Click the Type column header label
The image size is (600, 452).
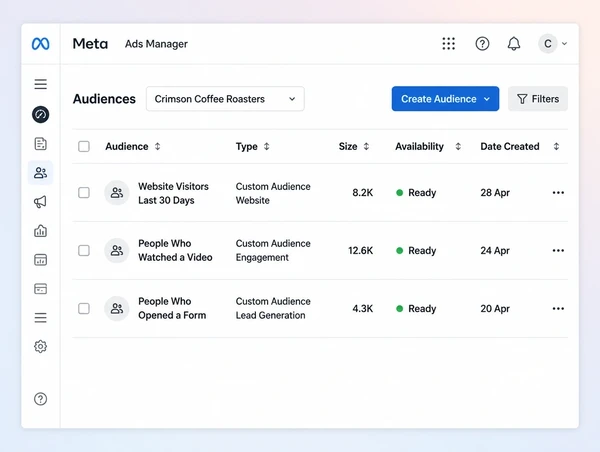[x=246, y=146]
